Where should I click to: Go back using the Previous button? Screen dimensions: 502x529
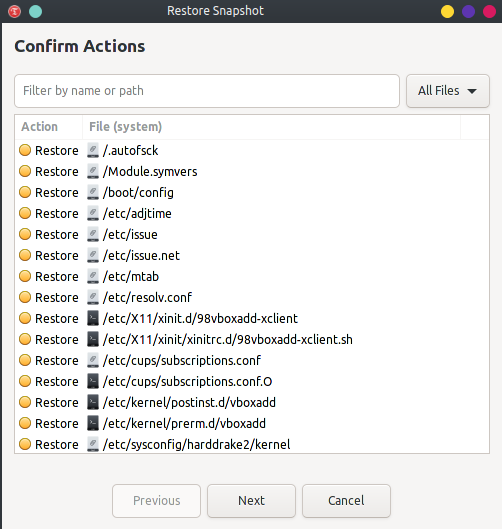point(157,501)
